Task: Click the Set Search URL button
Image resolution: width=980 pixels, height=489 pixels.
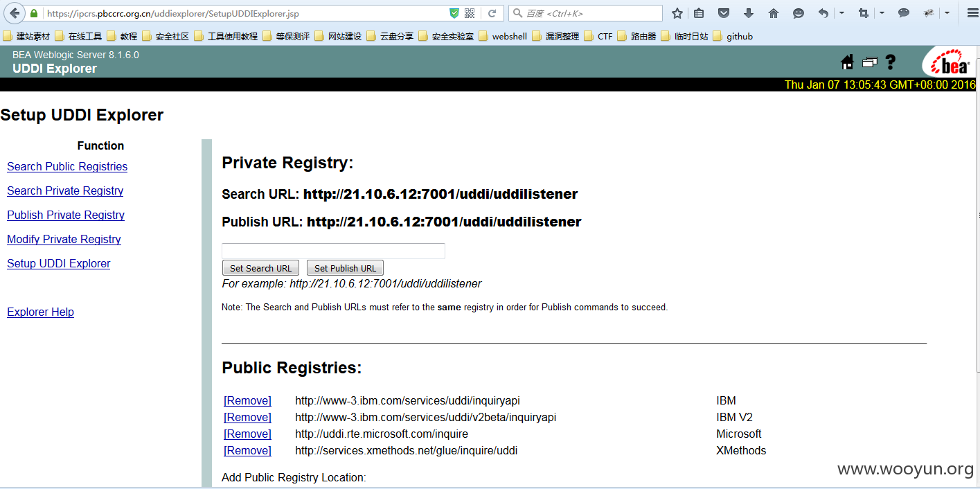Action: point(261,268)
